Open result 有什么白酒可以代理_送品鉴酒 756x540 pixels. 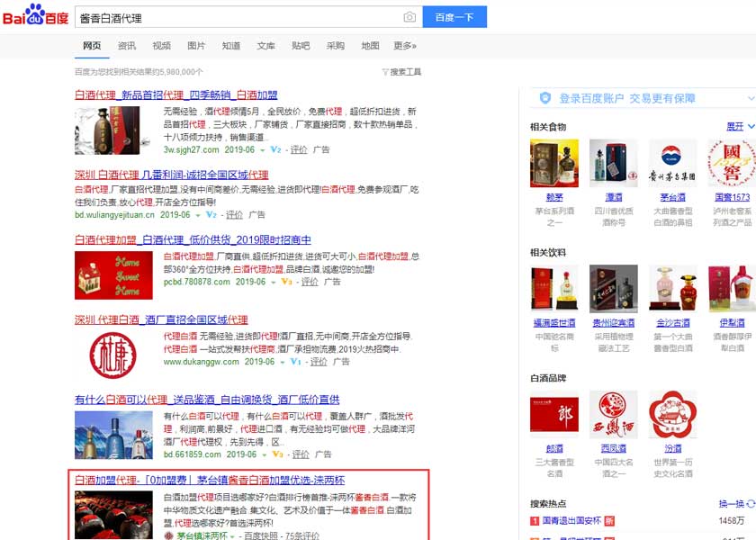(207, 400)
